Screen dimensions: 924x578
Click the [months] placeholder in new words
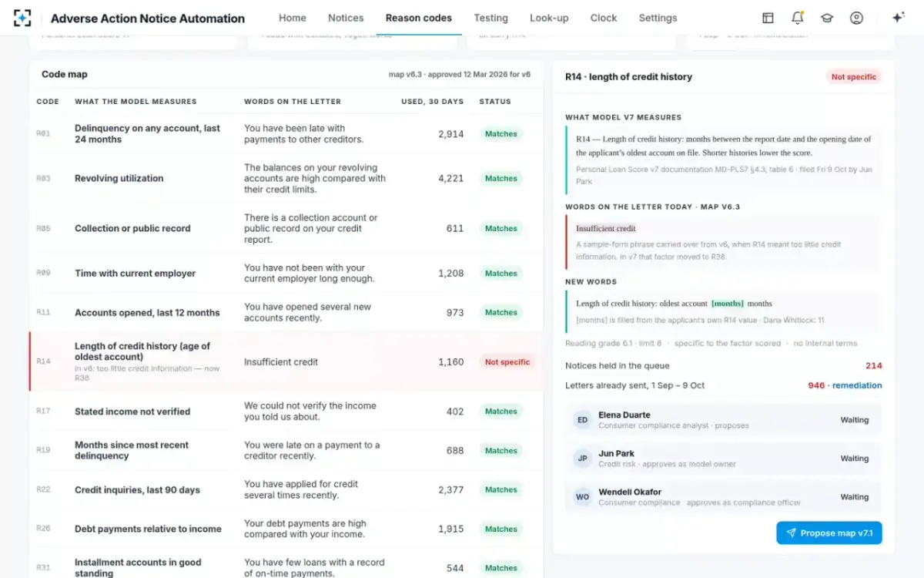pos(728,304)
